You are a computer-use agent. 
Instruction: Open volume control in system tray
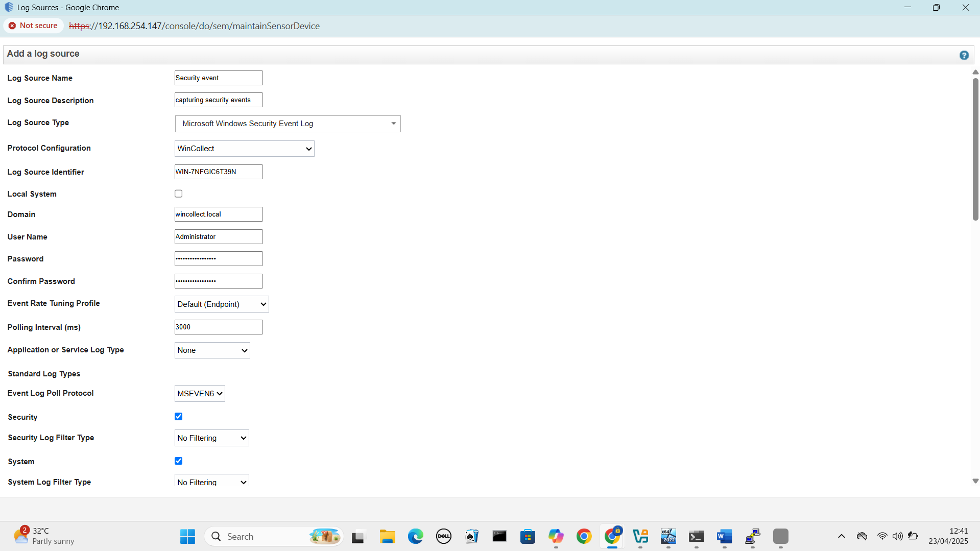897,536
